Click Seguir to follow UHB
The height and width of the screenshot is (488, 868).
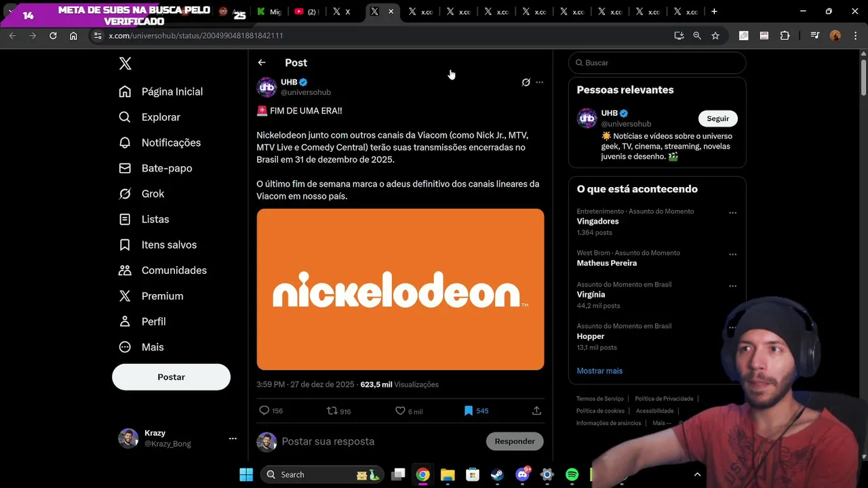(717, 118)
